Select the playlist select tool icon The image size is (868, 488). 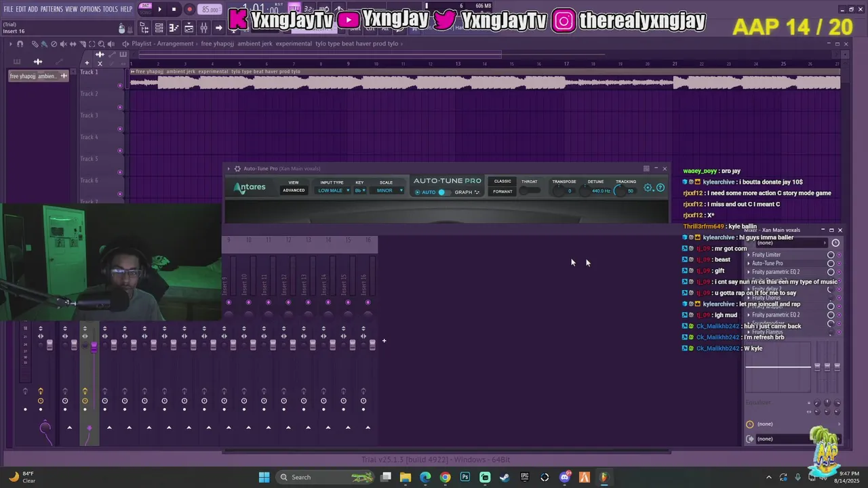[92, 44]
